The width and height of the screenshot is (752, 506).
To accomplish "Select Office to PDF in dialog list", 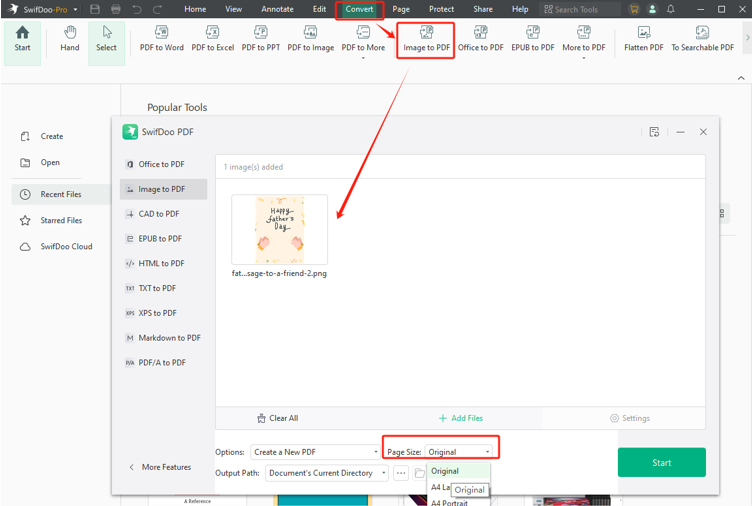I will tap(163, 164).
